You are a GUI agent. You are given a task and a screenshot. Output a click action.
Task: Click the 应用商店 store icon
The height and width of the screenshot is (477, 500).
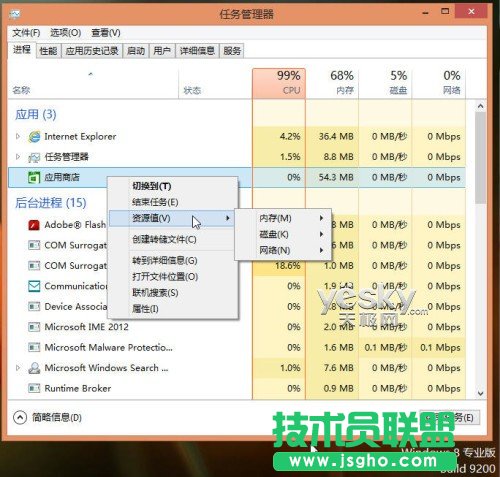(34, 177)
